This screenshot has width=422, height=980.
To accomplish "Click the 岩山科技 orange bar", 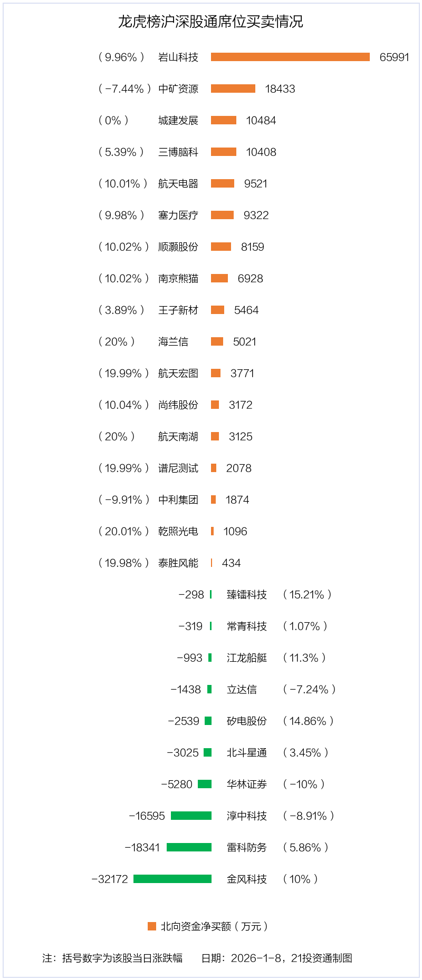I will pyautogui.click(x=290, y=57).
